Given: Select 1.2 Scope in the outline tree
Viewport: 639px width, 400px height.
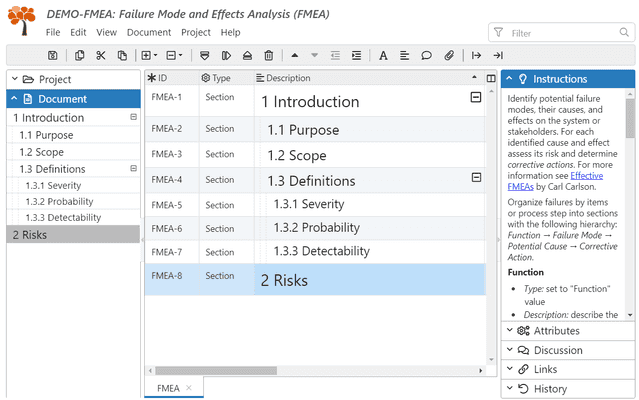Looking at the screenshot, I should pyautogui.click(x=73, y=152).
